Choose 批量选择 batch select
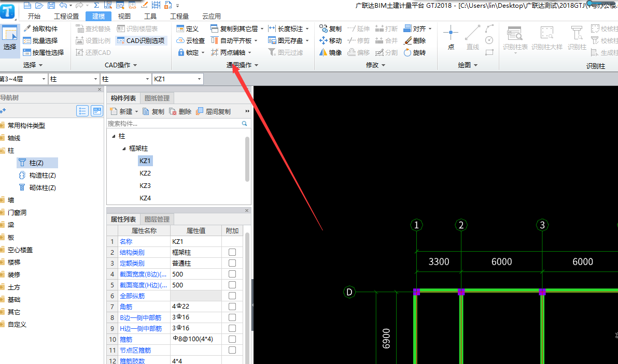 pyautogui.click(x=40, y=40)
